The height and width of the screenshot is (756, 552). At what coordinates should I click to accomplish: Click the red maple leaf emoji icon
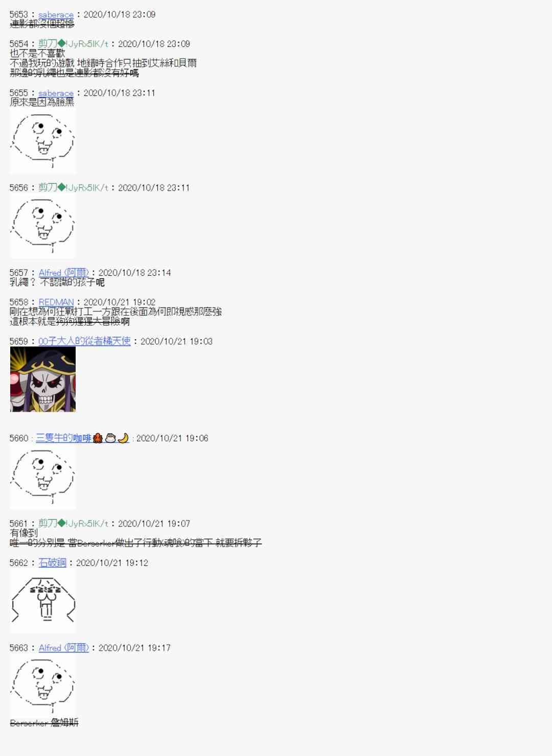click(98, 438)
